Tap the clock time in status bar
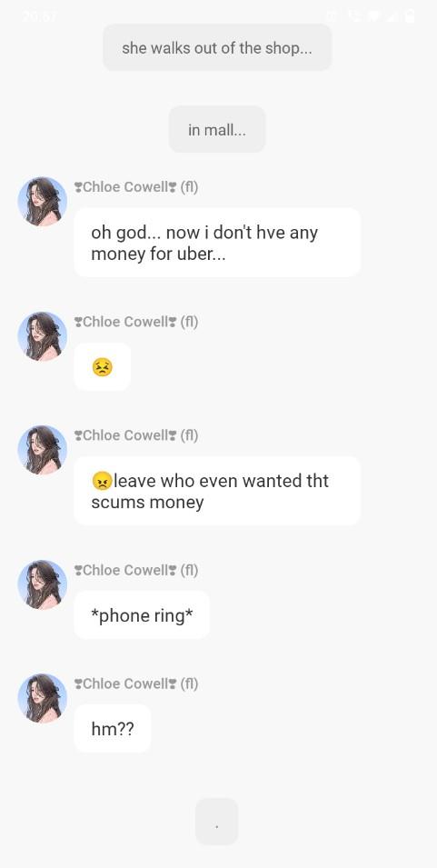The image size is (437, 868). (x=39, y=16)
